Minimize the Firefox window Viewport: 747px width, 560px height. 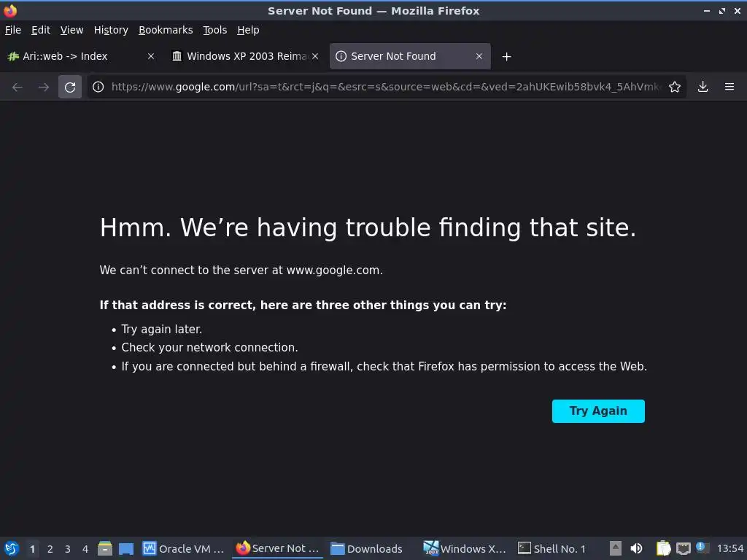coord(707,10)
